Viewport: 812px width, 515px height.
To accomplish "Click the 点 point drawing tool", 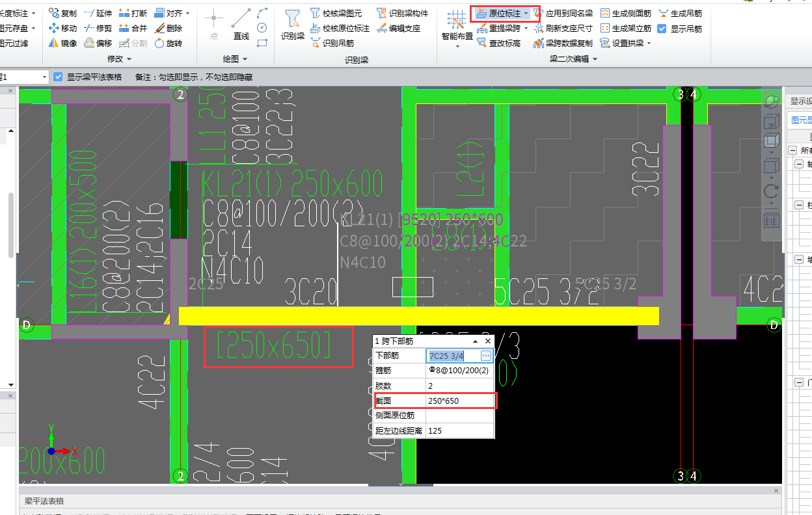I will tap(214, 25).
